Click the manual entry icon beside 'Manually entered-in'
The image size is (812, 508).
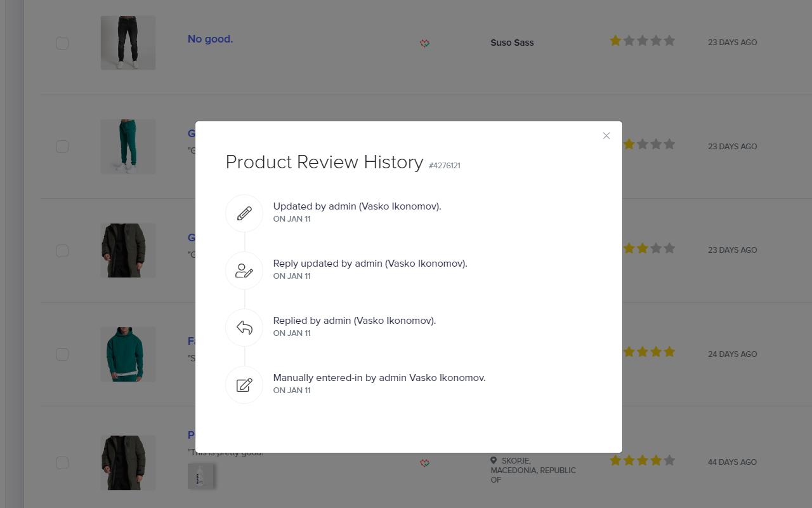[244, 384]
